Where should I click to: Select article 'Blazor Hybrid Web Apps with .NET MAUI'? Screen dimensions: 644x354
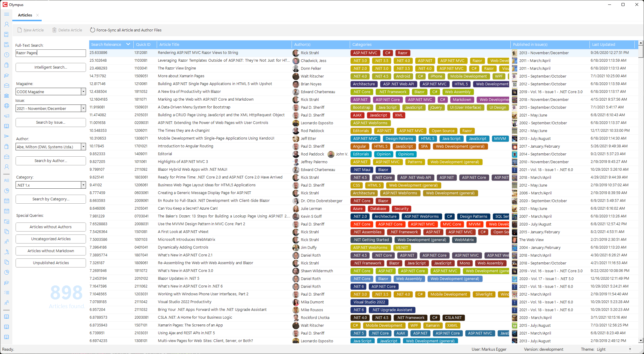point(192,170)
